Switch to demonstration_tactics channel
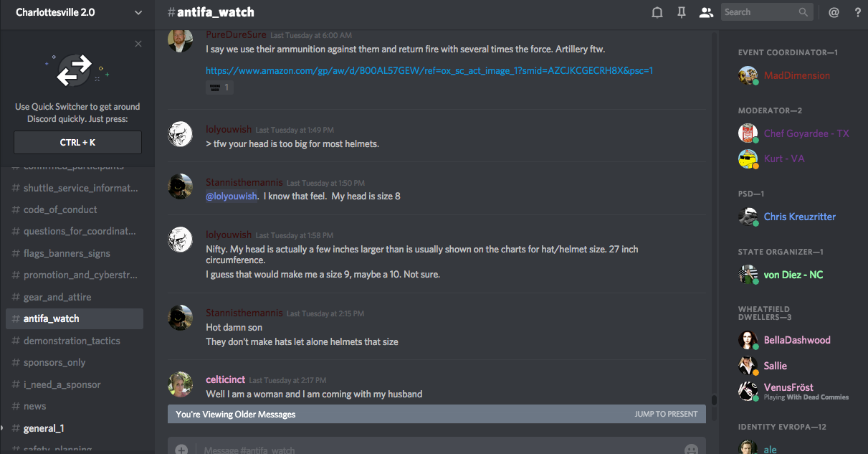 click(x=72, y=341)
